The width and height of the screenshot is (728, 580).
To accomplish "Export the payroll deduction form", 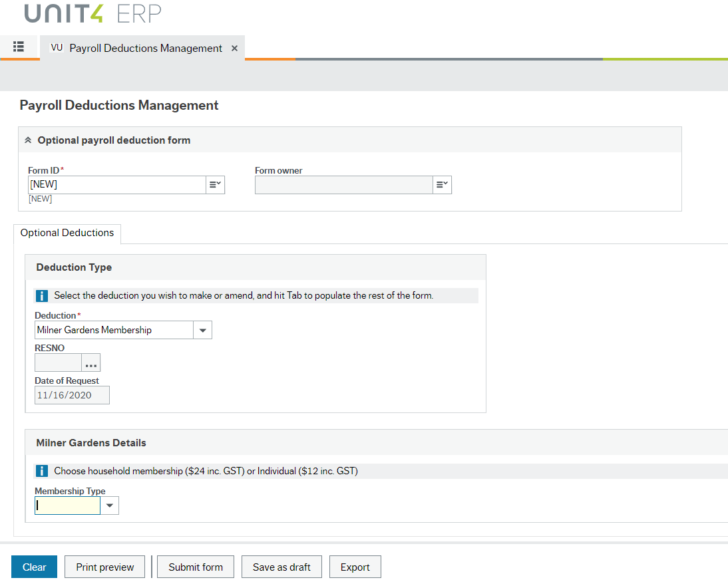I will point(355,567).
